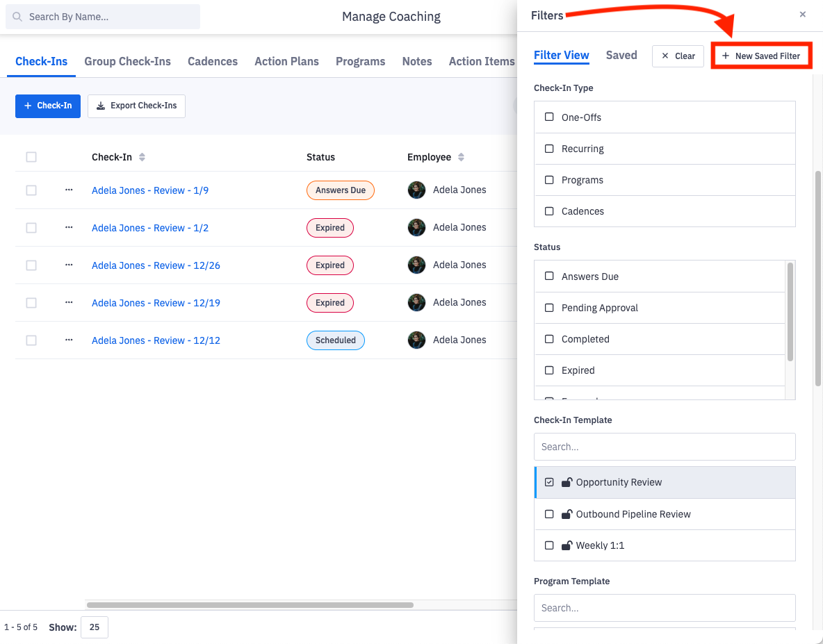
Task: Check the Weekly 1:1 template filter
Action: click(x=549, y=545)
